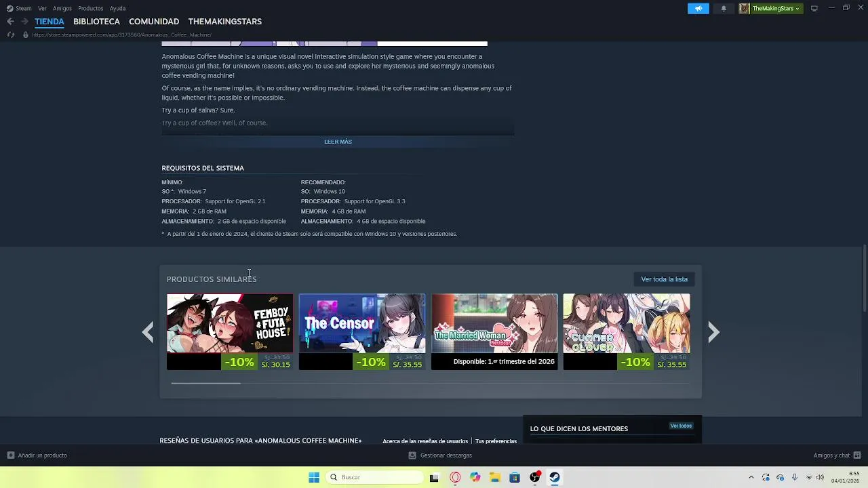Click the padlock icon beside the URL
The width and height of the screenshot is (868, 488).
25,35
